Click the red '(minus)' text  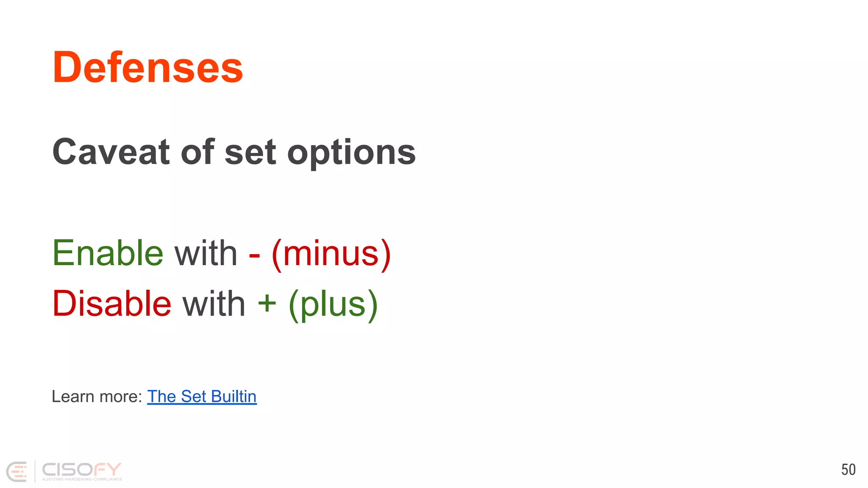click(x=331, y=254)
